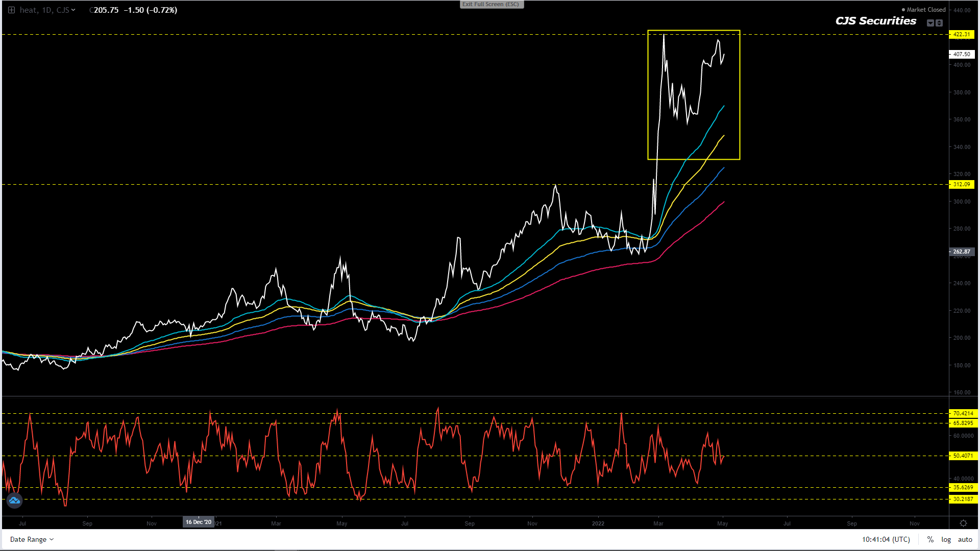This screenshot has width=980, height=551.
Task: Click the pane resize up-down arrows icon
Action: coord(939,23)
